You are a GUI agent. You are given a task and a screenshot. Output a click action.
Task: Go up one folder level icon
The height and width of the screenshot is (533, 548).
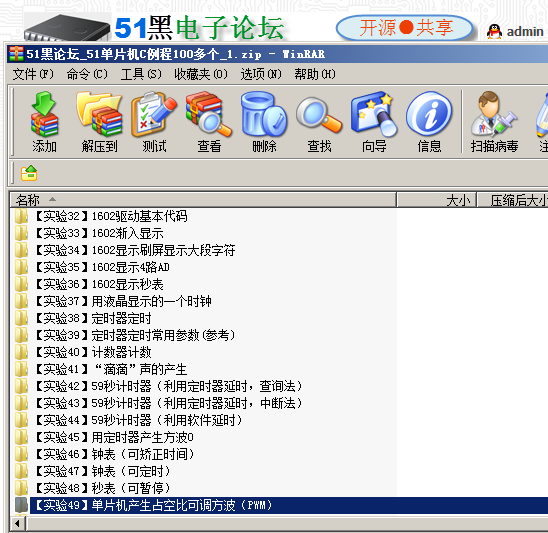29,173
